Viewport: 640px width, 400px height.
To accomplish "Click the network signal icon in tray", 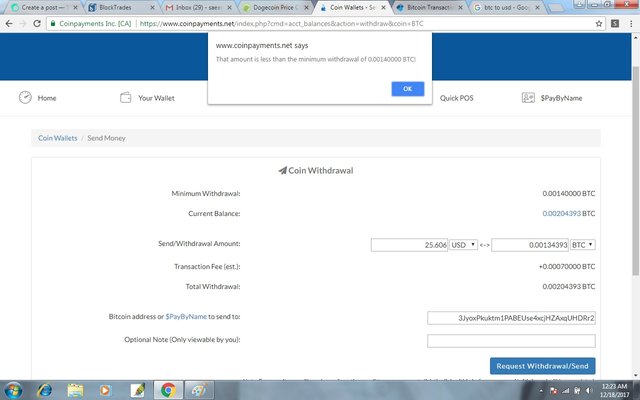I will point(566,391).
